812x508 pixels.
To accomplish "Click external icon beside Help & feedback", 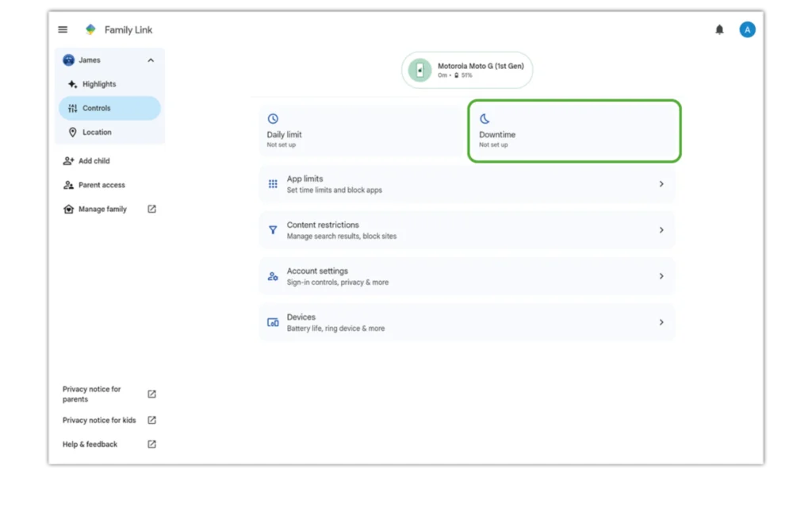I will tap(151, 444).
